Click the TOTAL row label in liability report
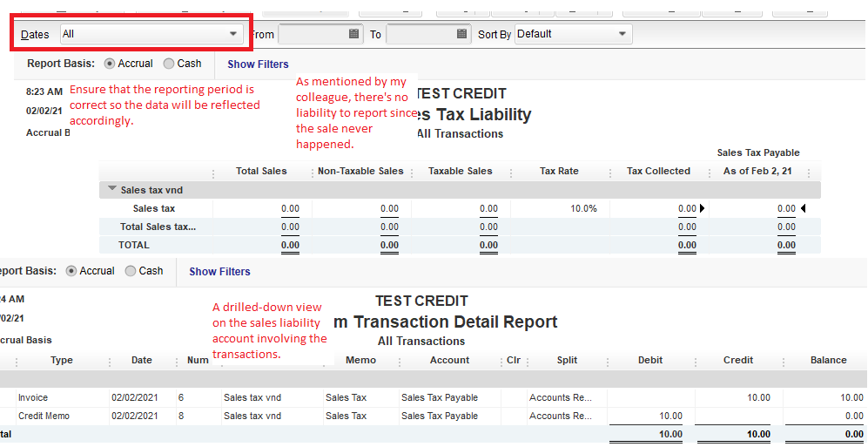 tap(133, 245)
